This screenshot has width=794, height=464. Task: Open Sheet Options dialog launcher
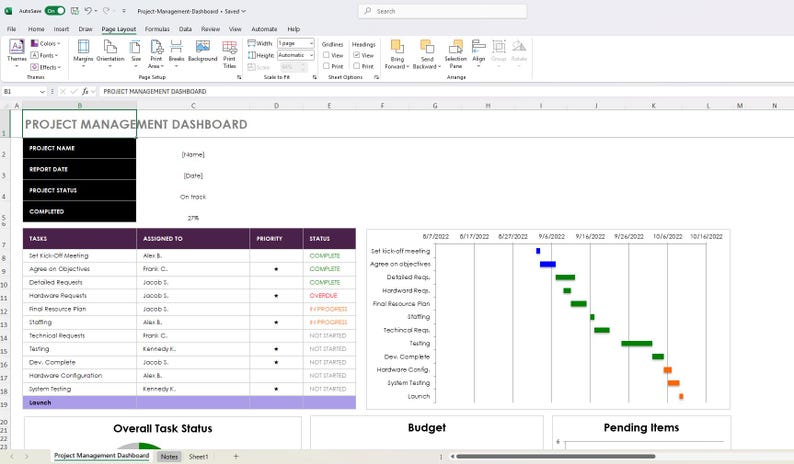(376, 77)
